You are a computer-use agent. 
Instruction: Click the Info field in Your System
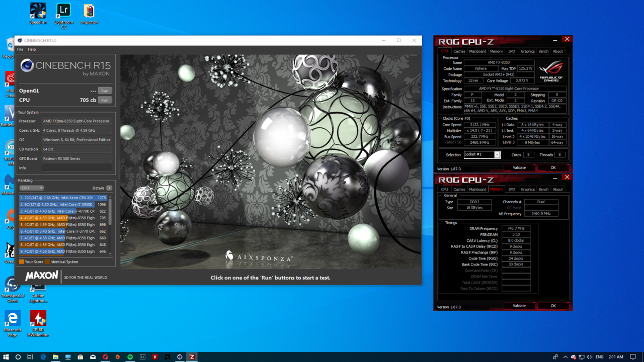77,168
